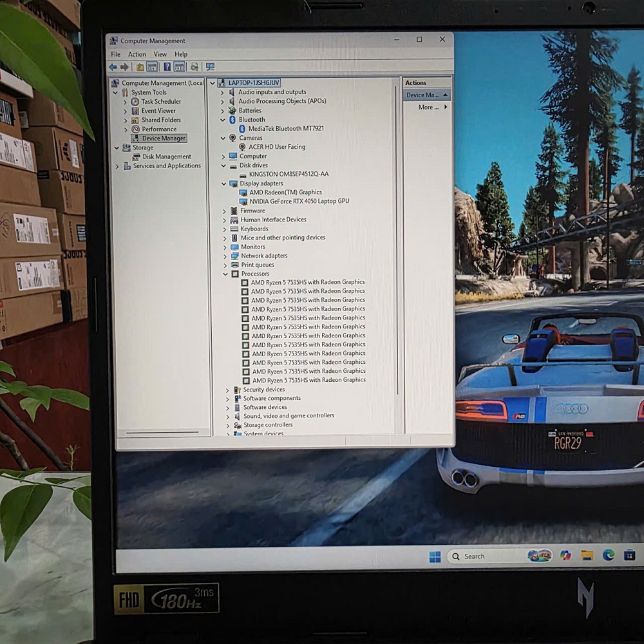This screenshot has height=644, width=644.
Task: Click the Human Interface Devices icon
Action: pos(234,220)
